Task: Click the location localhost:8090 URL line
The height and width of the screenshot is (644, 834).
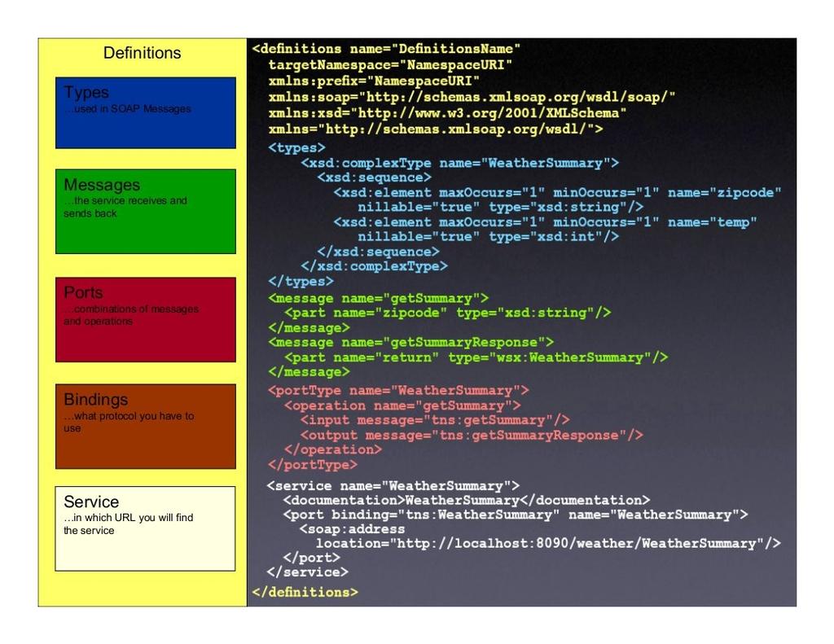Action: (548, 544)
